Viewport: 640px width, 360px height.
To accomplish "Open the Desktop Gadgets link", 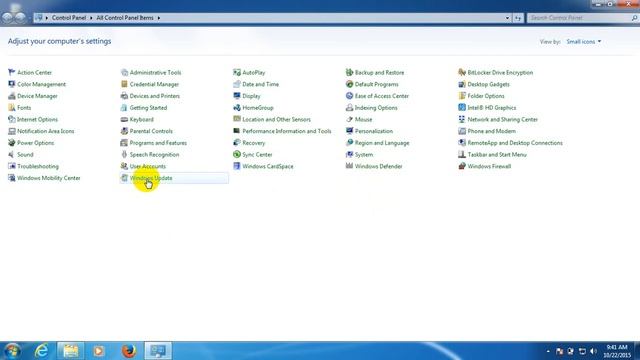I will [489, 84].
